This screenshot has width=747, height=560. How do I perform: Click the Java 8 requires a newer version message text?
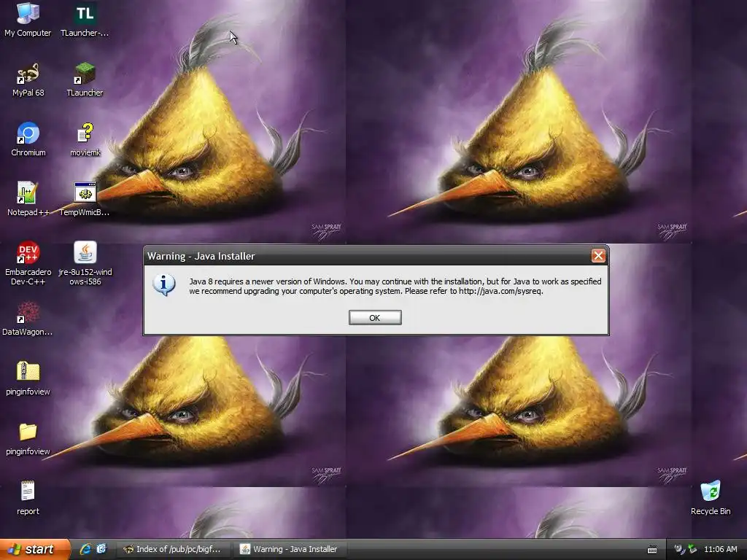click(x=395, y=286)
